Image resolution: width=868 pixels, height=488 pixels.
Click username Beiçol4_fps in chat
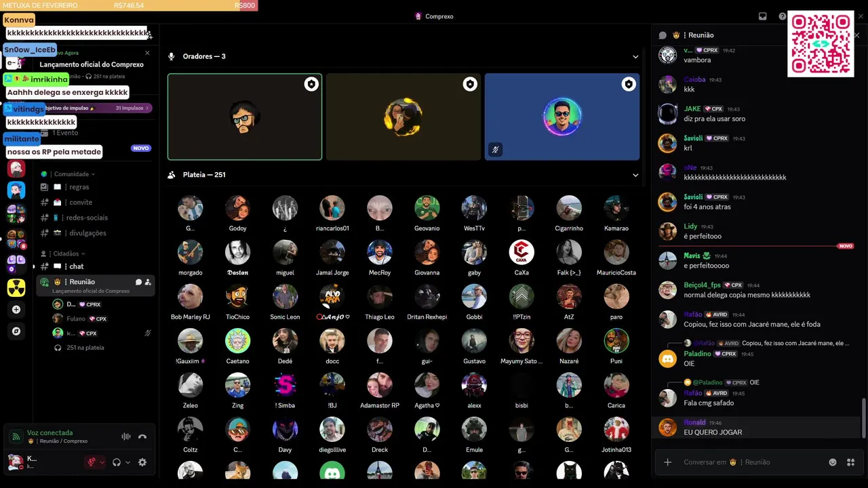tap(702, 285)
